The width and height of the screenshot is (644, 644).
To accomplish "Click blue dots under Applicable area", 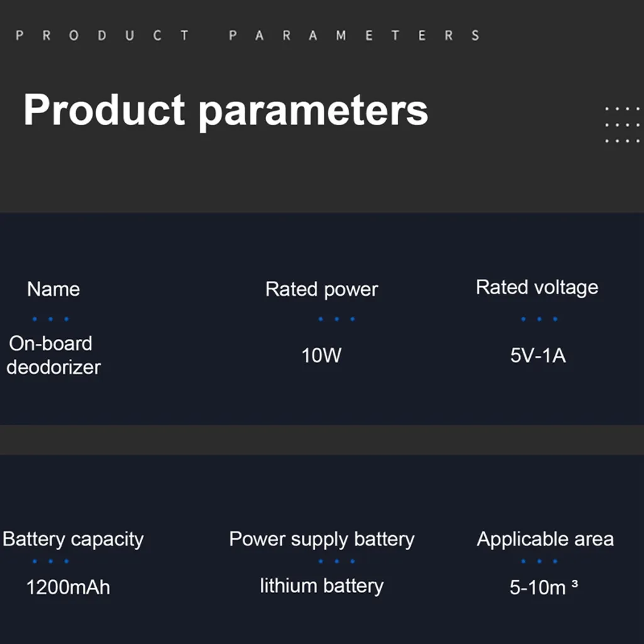I will (539, 561).
